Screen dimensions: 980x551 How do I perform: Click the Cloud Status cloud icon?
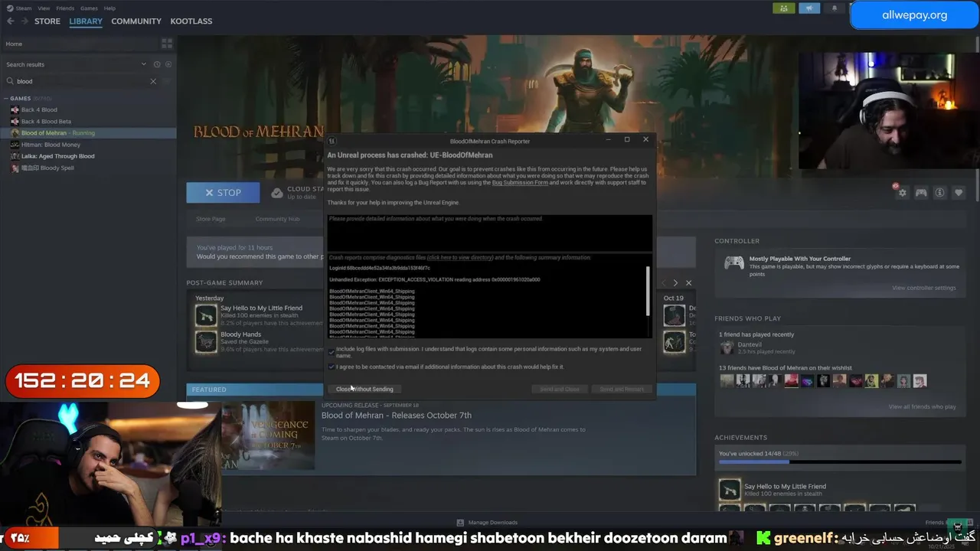click(x=277, y=193)
